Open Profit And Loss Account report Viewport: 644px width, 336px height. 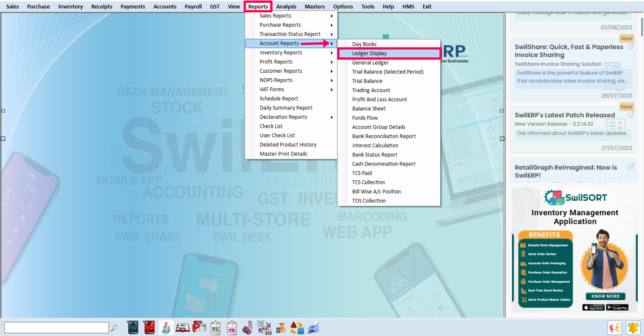tap(389, 99)
